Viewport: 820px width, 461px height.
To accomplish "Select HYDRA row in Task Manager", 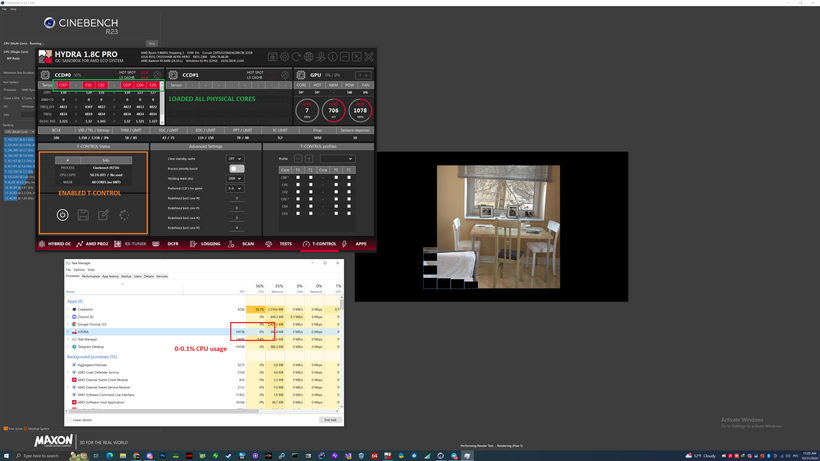I will coord(204,332).
